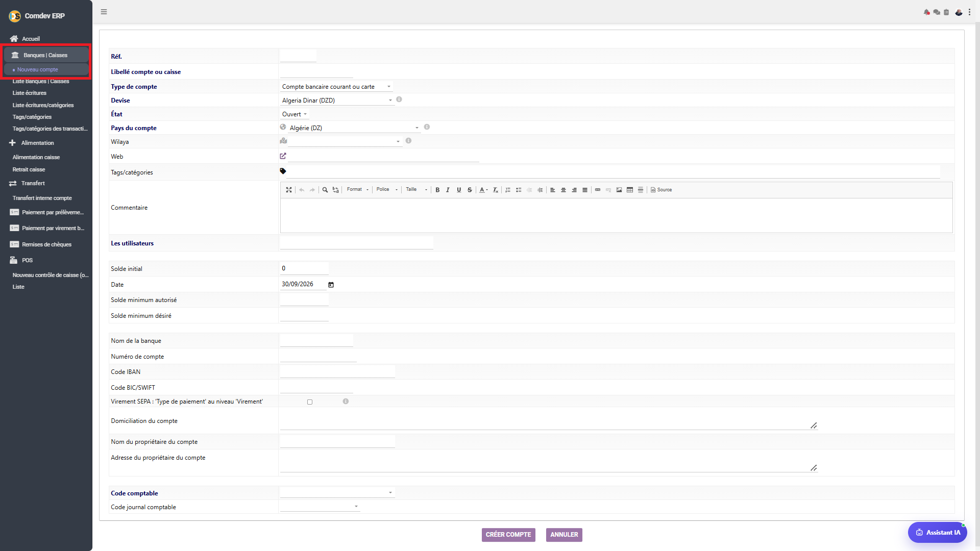This screenshot has width=980, height=551.
Task: Open Remises de chèques in sidebar
Action: click(46, 244)
